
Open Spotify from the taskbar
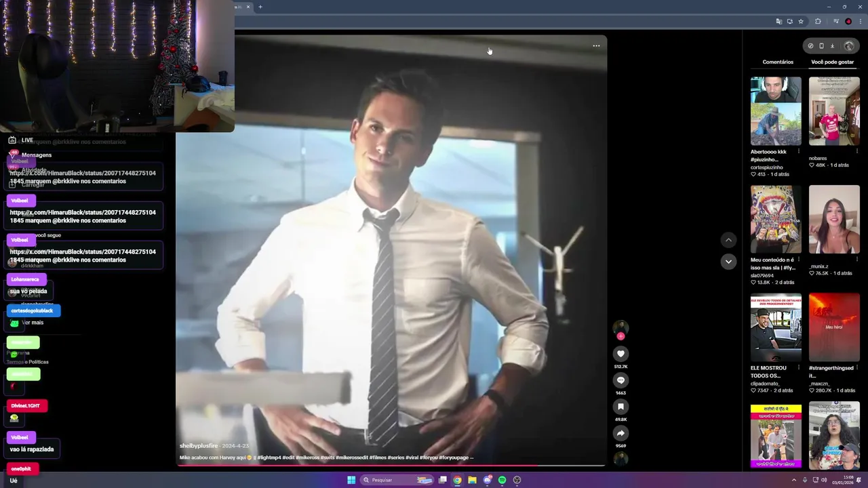tap(502, 480)
